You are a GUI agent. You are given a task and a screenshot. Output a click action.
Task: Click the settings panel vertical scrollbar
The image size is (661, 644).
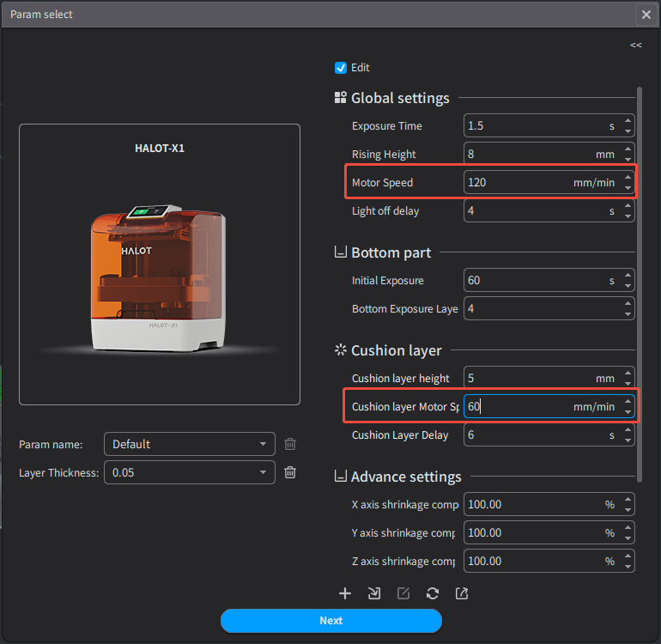coord(639,283)
